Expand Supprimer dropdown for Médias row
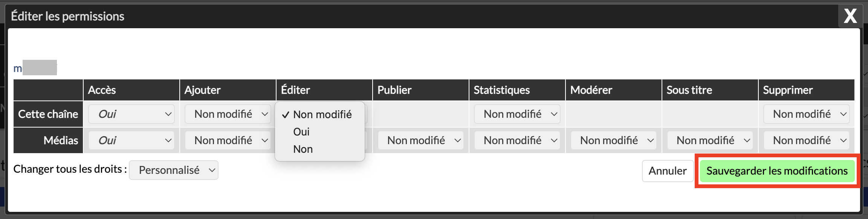The height and width of the screenshot is (219, 868). pos(806,140)
